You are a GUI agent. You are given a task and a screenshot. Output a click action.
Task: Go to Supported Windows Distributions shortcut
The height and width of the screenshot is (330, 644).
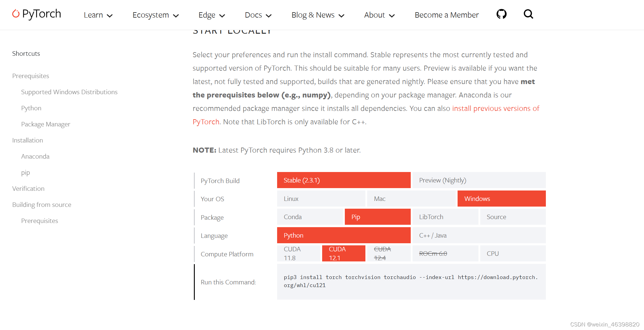(x=69, y=92)
